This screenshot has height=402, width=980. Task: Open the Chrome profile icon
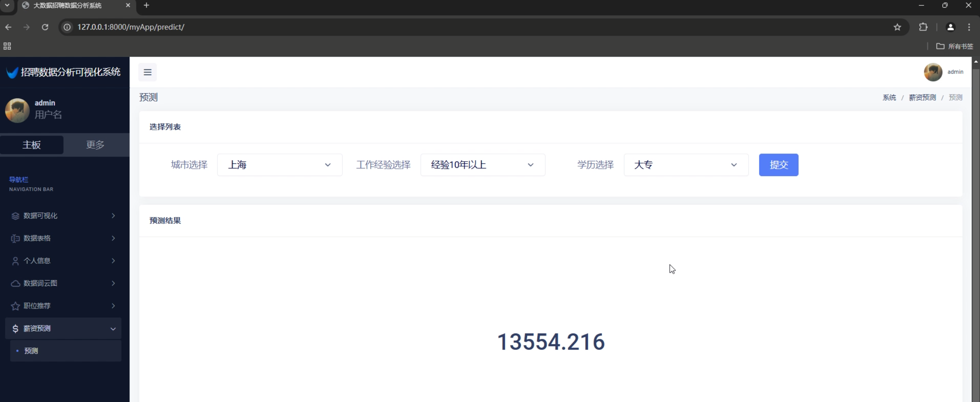pos(951,27)
